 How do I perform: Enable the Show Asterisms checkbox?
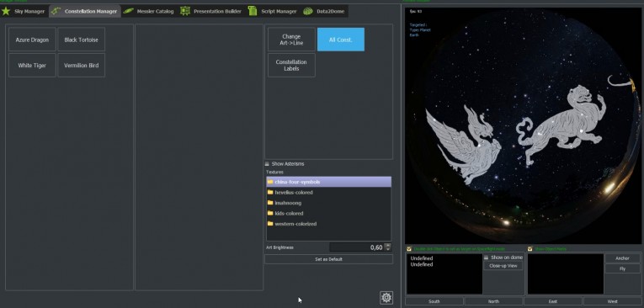click(x=267, y=163)
